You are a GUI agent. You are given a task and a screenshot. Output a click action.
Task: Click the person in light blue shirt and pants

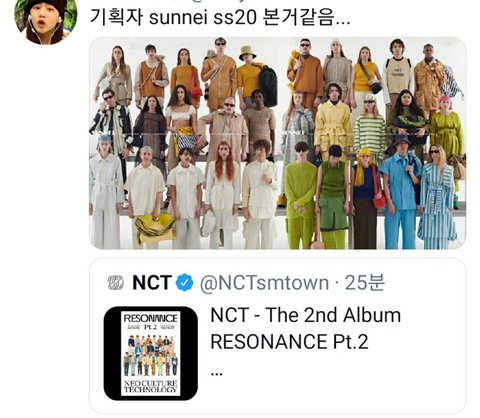coord(400,193)
